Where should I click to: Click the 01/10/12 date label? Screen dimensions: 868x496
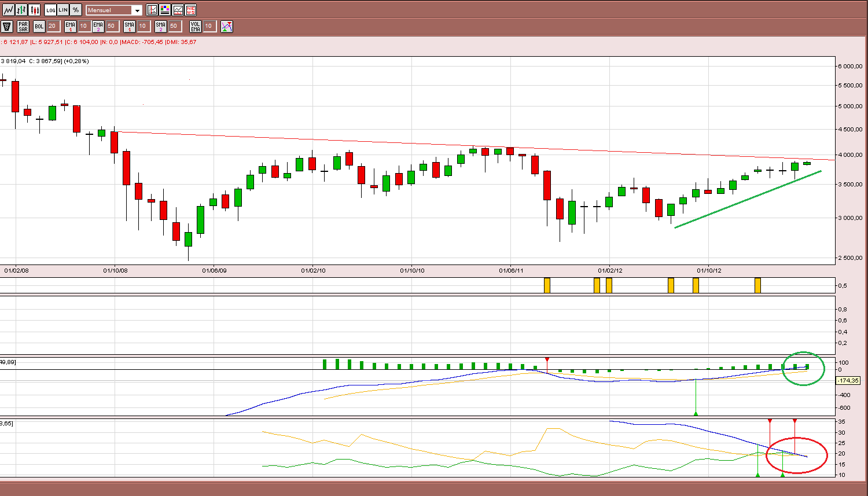708,270
